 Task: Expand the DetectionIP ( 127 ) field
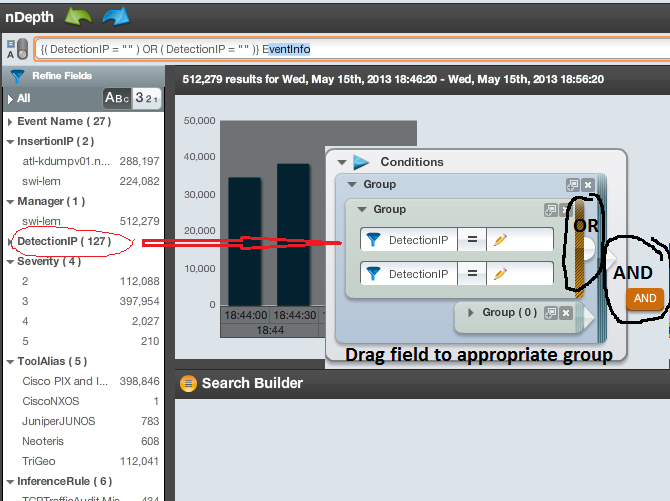pos(10,242)
